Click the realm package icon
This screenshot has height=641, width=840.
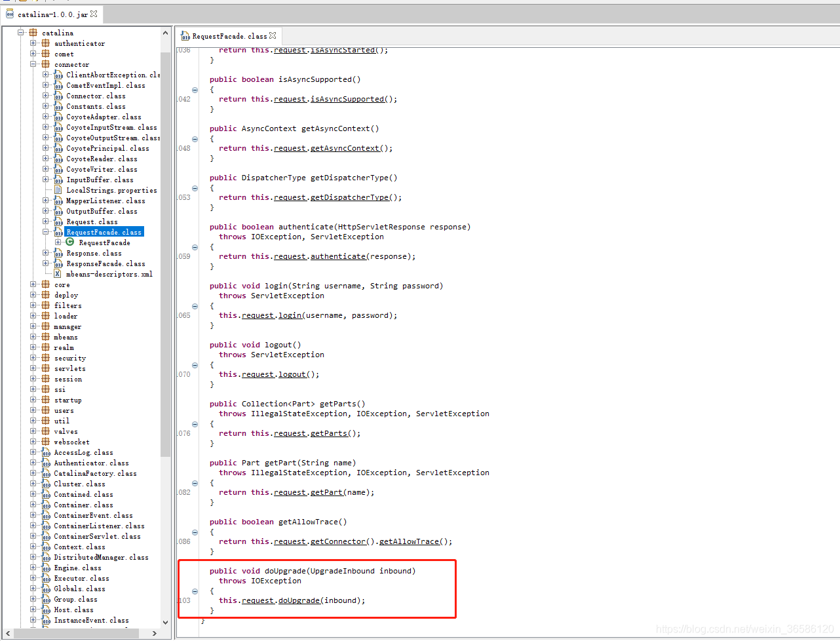(46, 347)
